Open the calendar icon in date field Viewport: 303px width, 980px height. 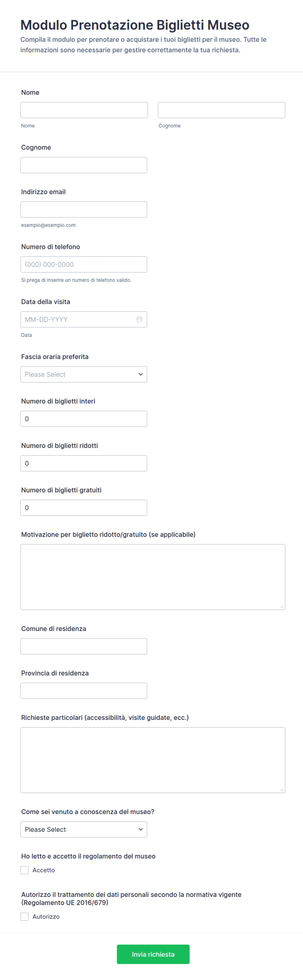(139, 320)
